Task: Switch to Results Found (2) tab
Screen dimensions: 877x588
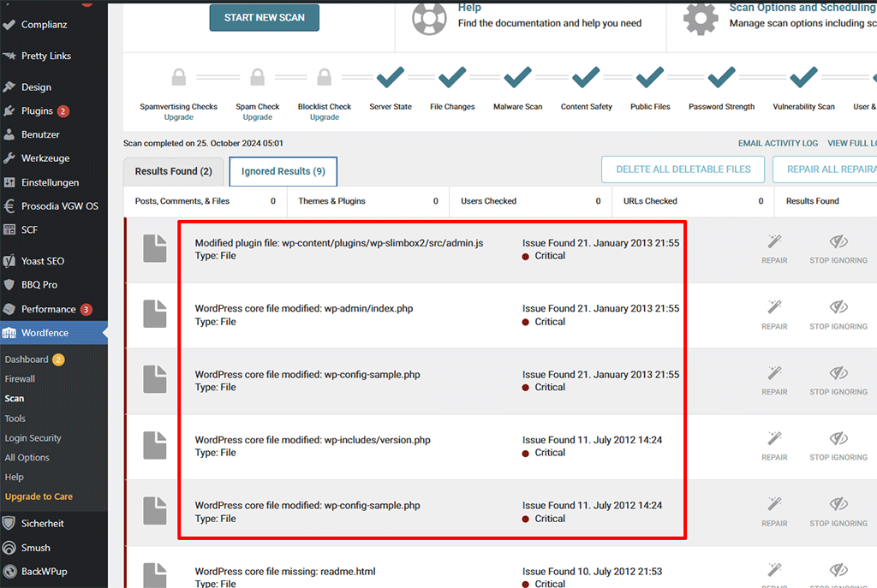Action: click(x=174, y=171)
